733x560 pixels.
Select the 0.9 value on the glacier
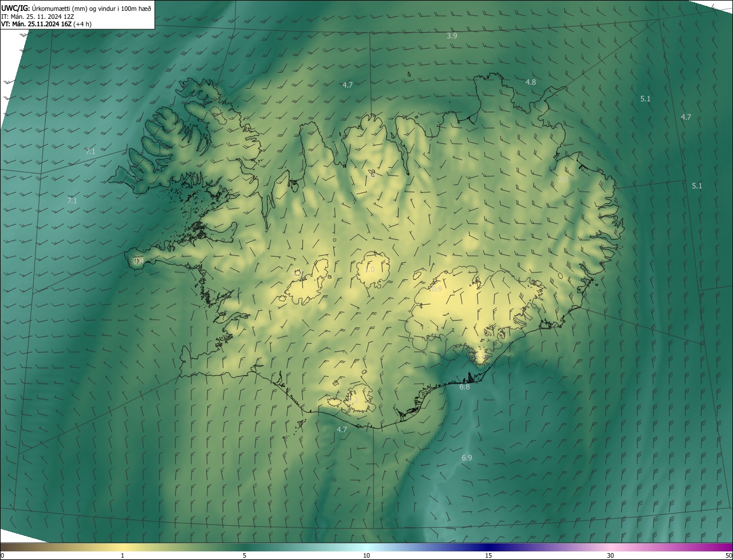[436, 289]
